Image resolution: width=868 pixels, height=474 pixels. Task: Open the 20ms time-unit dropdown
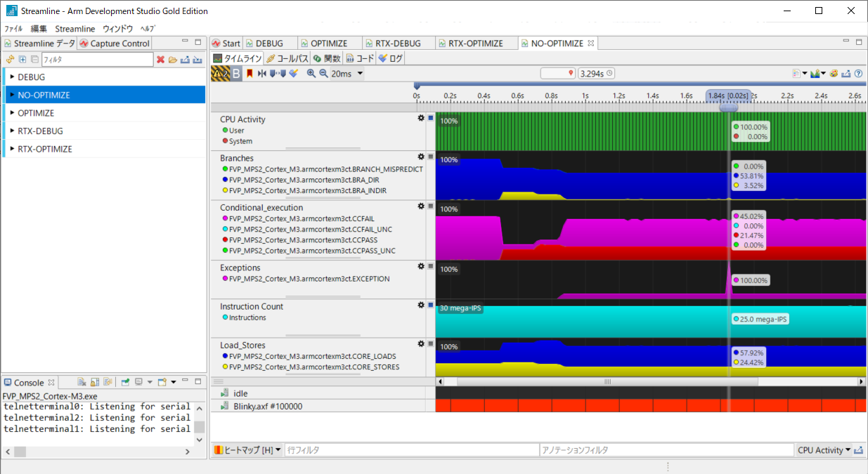point(348,74)
